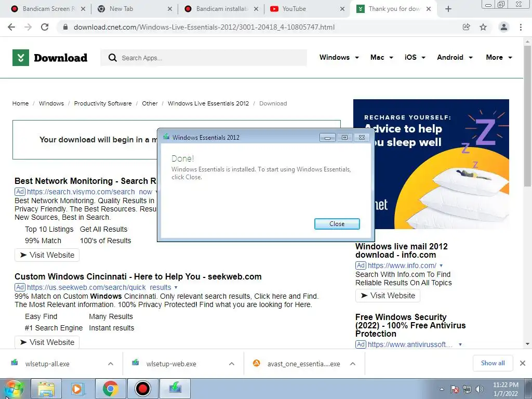The height and width of the screenshot is (399, 532).
Task: Click the volume speaker tray icon
Action: [479, 389]
